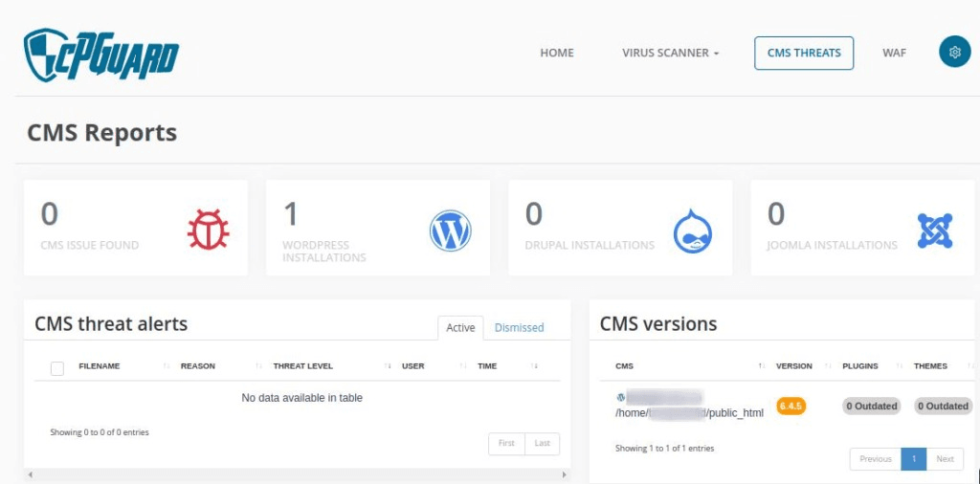
Task: Click the Previous page button
Action: [875, 459]
